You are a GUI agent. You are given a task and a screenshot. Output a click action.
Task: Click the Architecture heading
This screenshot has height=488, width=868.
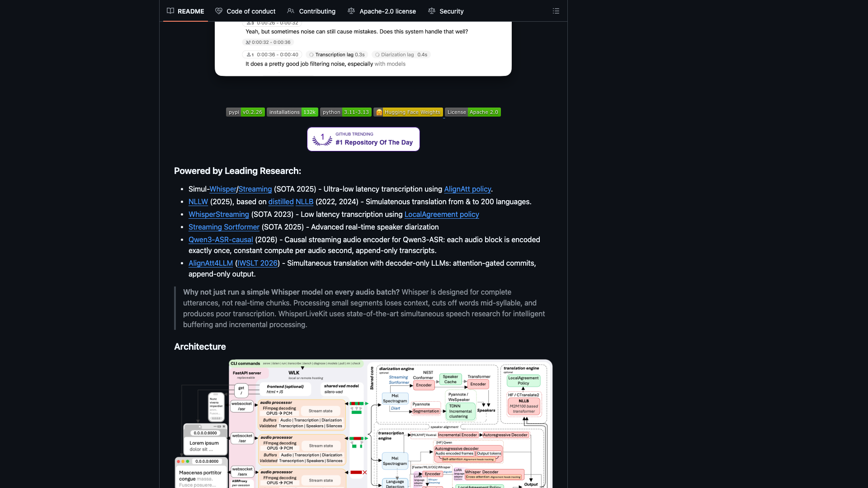tap(200, 347)
